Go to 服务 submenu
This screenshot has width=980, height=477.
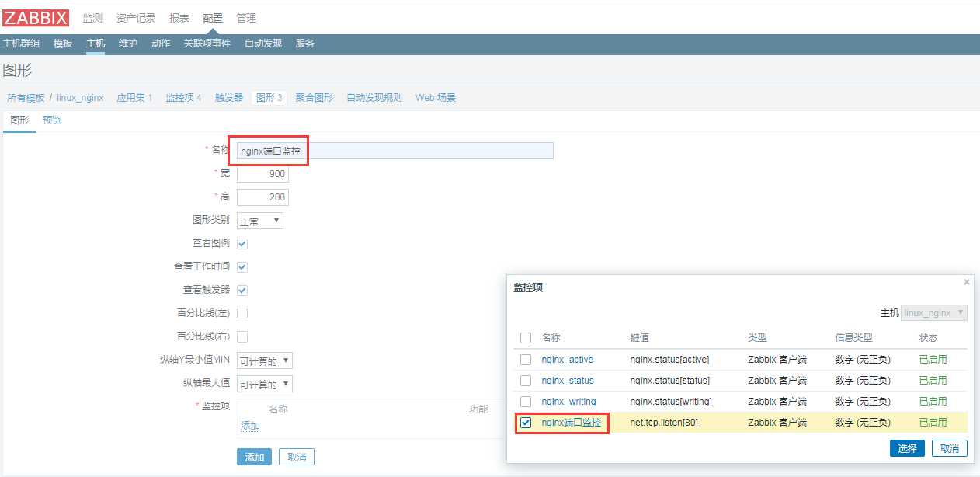pos(305,44)
